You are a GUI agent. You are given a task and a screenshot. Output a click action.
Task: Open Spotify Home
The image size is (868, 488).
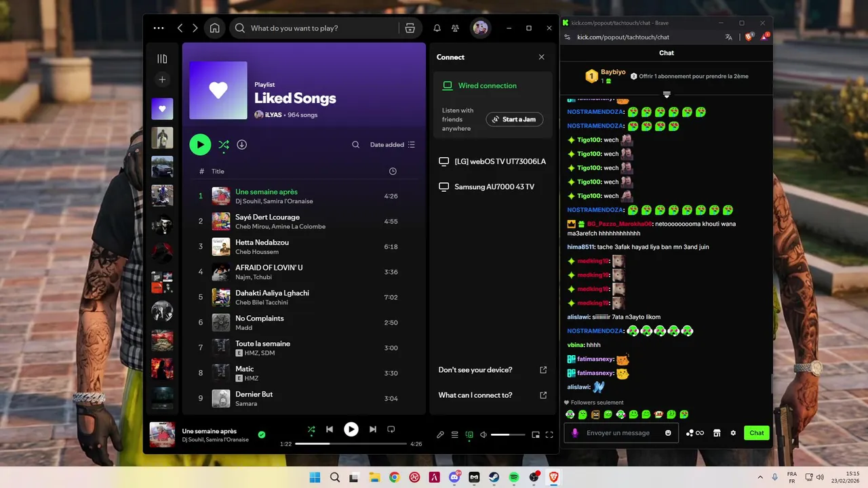tap(214, 28)
